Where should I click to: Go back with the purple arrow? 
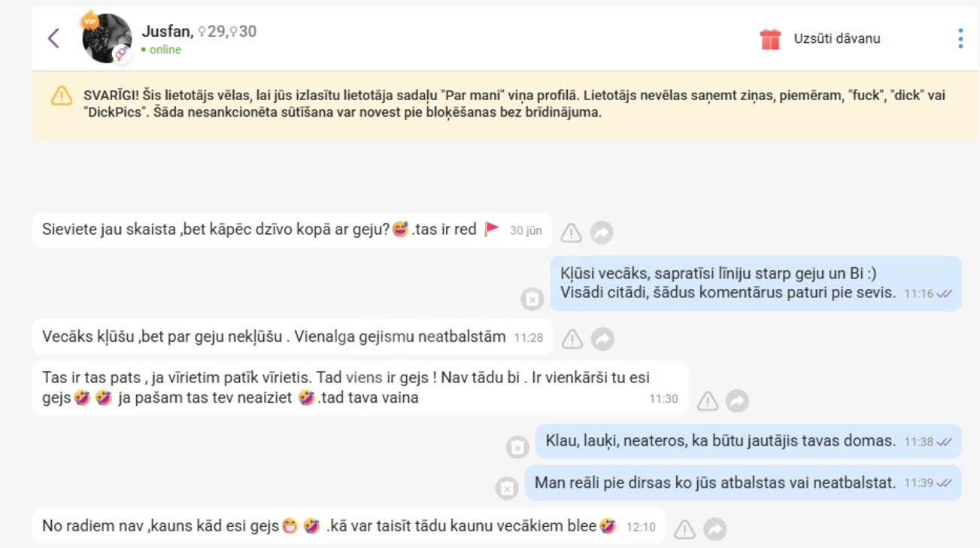pyautogui.click(x=53, y=38)
